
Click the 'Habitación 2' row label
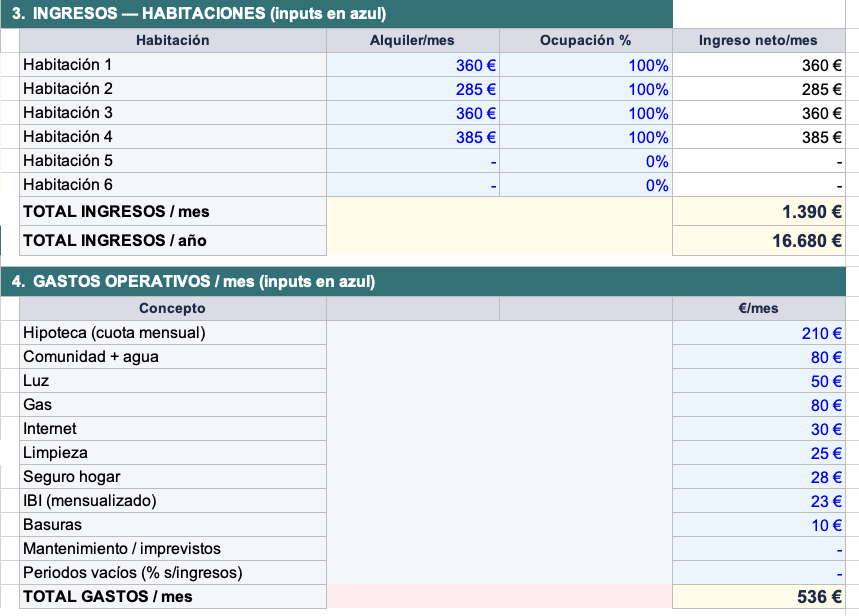pos(67,89)
